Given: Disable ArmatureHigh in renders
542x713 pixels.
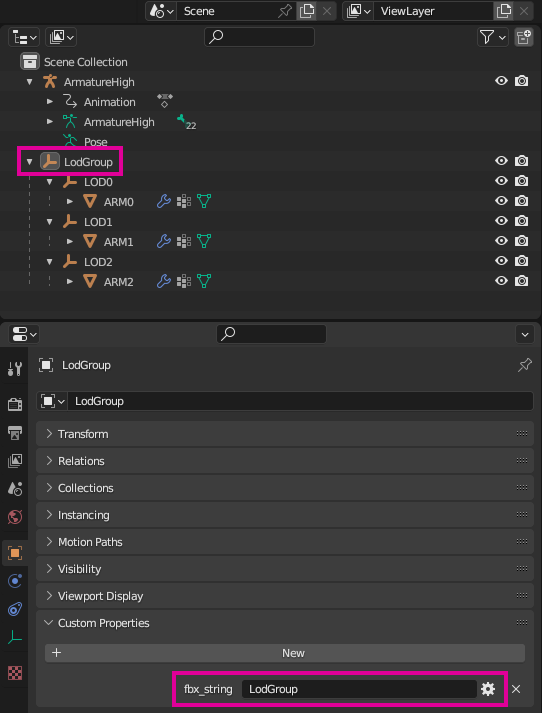Looking at the screenshot, I should 522,81.
